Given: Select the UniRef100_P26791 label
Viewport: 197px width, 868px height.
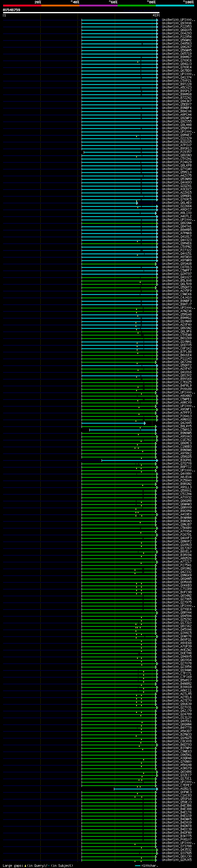Looking at the screenshot, I should pyautogui.click(x=177, y=535).
